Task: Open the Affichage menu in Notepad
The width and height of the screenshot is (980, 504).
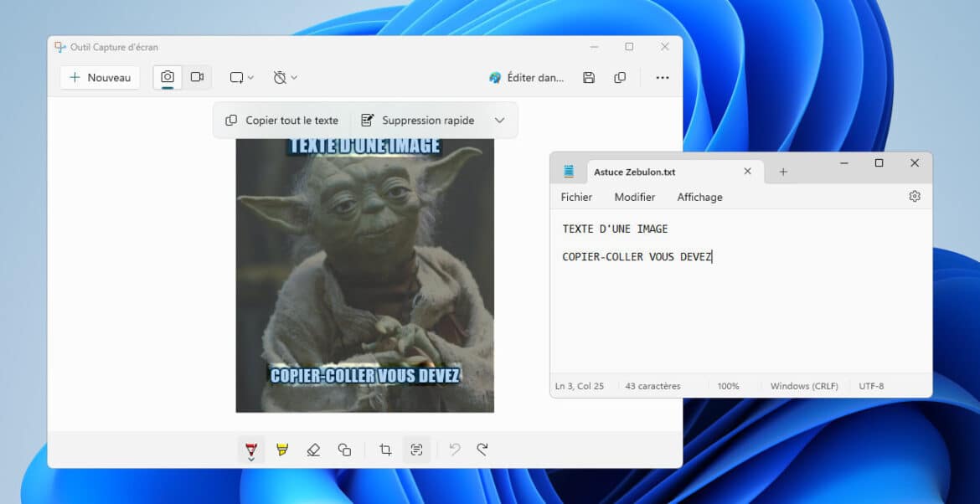Action: point(699,198)
